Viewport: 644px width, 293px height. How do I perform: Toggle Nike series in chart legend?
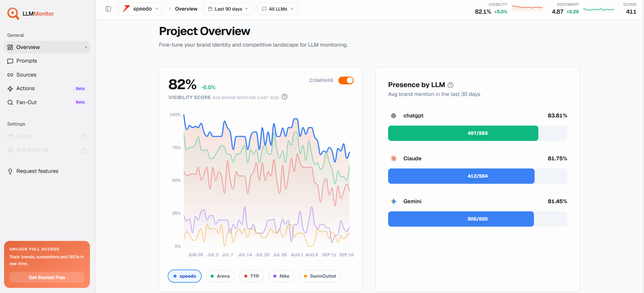click(281, 276)
